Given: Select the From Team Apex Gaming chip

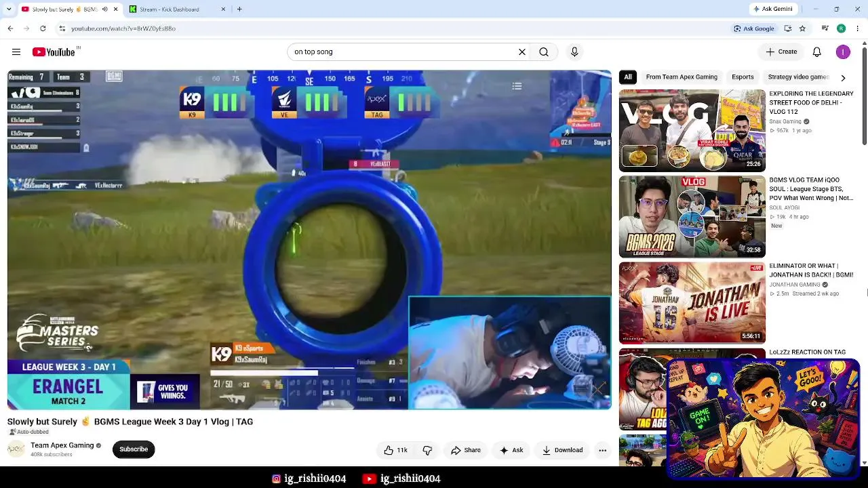Looking at the screenshot, I should (682, 77).
